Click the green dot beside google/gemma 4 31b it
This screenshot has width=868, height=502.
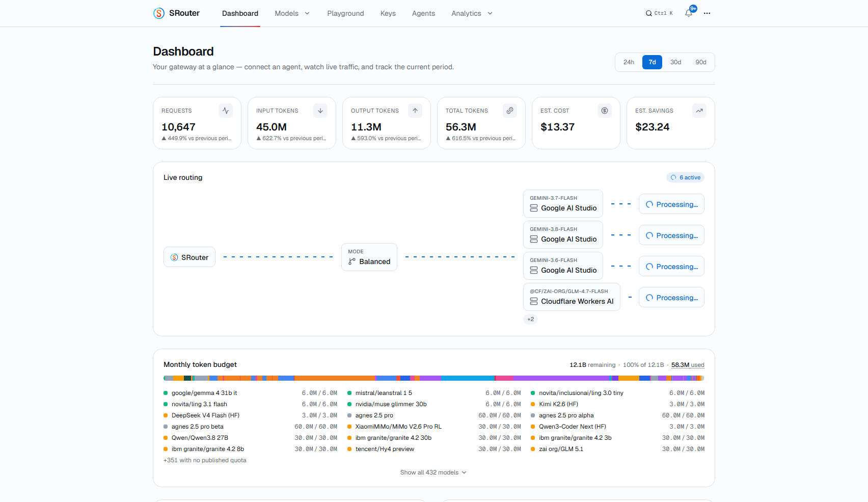pos(166,393)
